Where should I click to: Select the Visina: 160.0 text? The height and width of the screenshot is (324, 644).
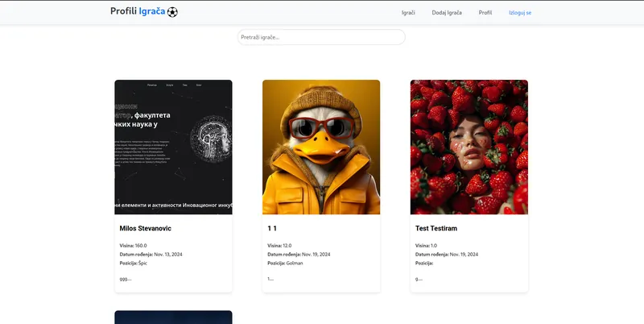(x=133, y=246)
